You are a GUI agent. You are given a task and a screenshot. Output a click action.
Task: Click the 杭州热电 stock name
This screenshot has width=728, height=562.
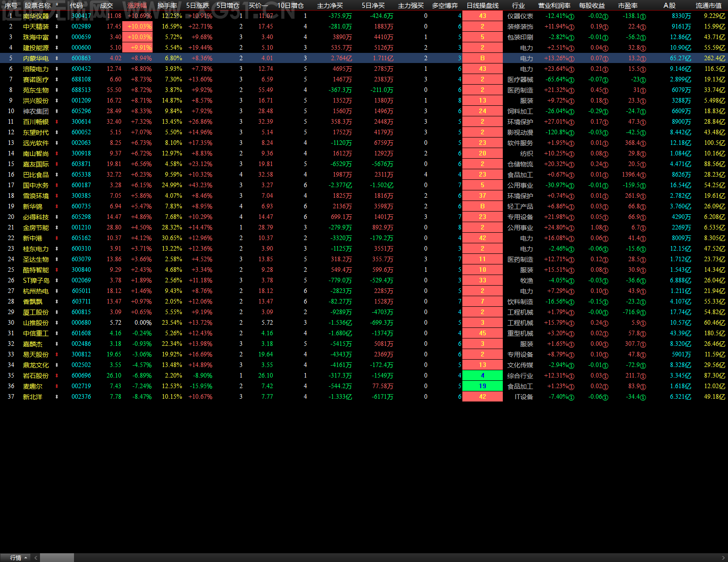36,291
